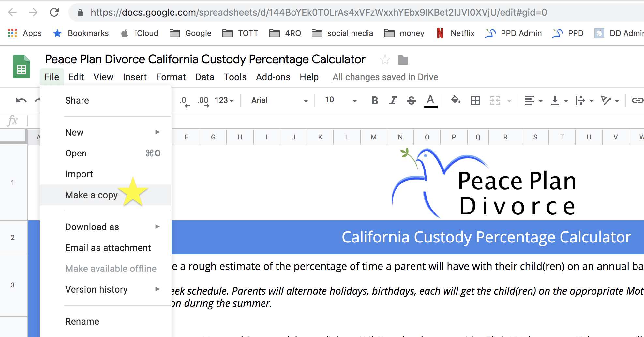Open the PPD Admin bookmark
This screenshot has width=644, height=337.
(514, 33)
